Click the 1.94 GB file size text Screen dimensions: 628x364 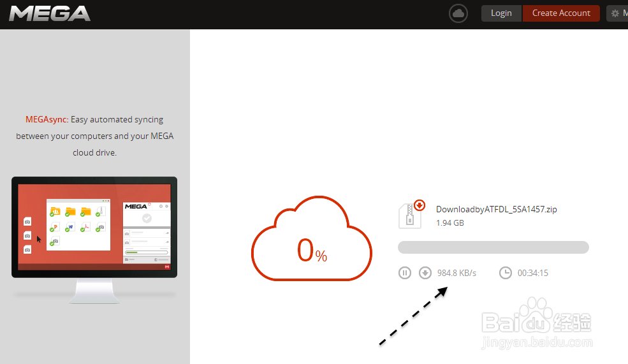449,223
